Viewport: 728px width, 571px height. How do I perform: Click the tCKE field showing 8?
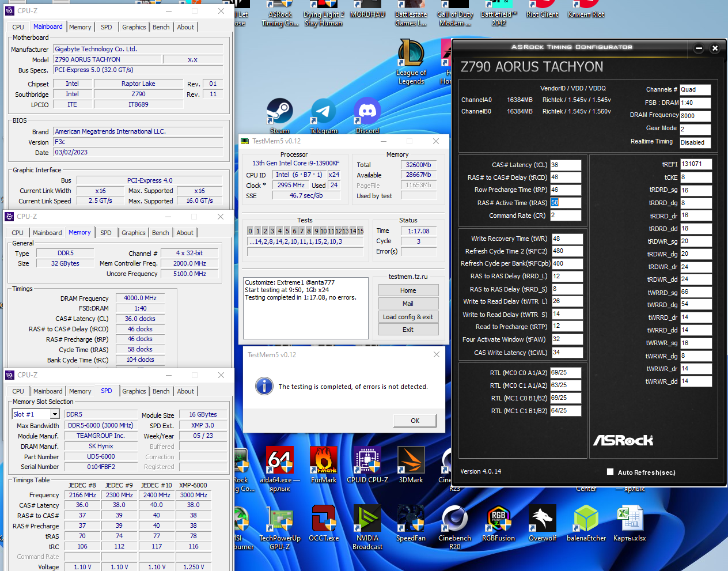pos(696,177)
